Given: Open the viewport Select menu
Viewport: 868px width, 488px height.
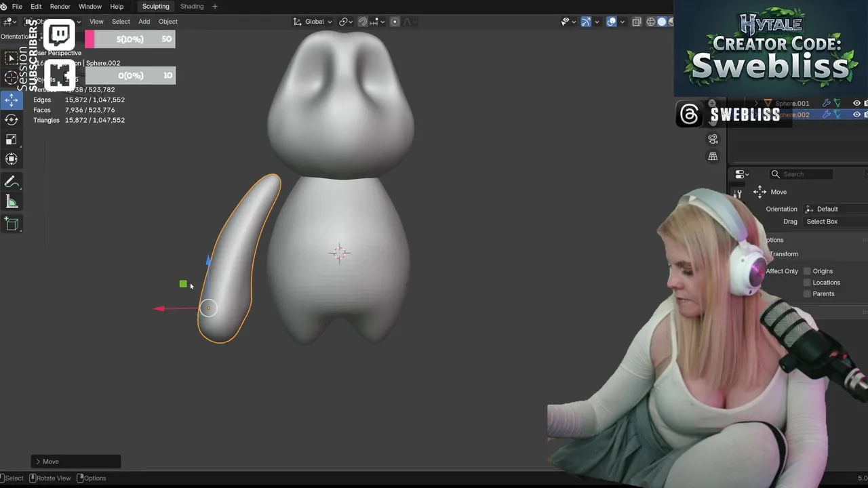Looking at the screenshot, I should [x=121, y=22].
